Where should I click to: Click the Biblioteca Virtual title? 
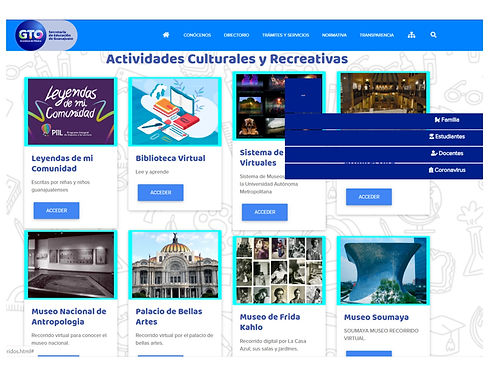coord(170,158)
